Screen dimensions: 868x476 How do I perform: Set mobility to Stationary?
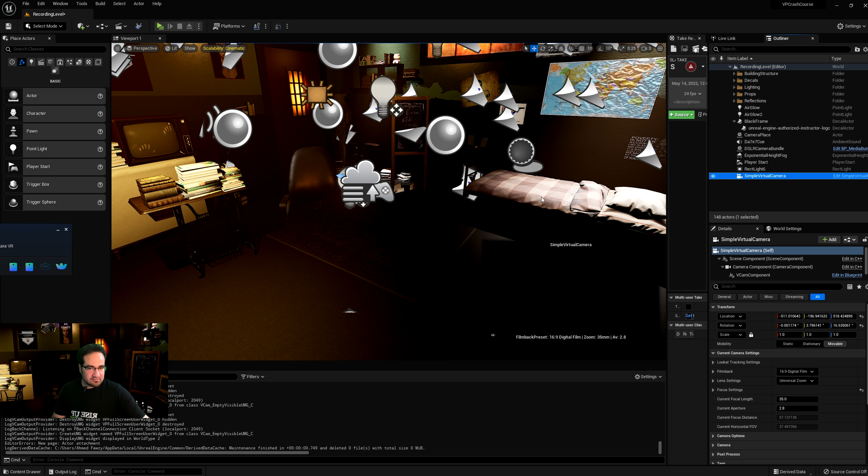point(811,344)
